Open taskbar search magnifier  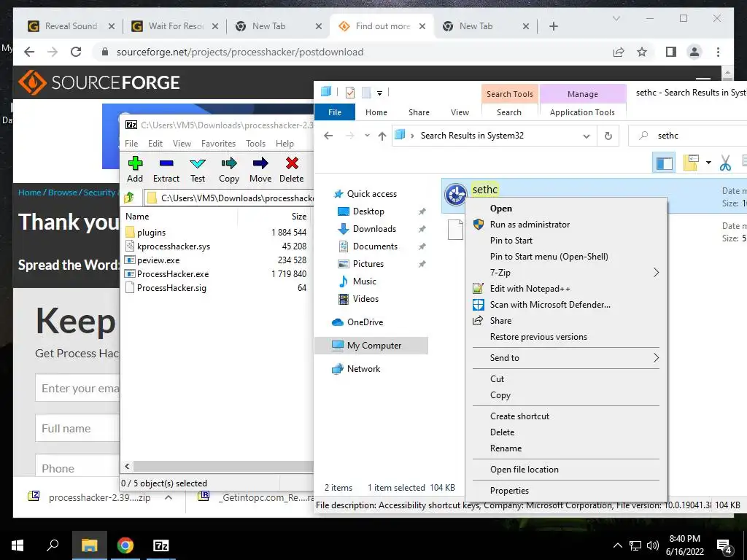[x=53, y=545]
